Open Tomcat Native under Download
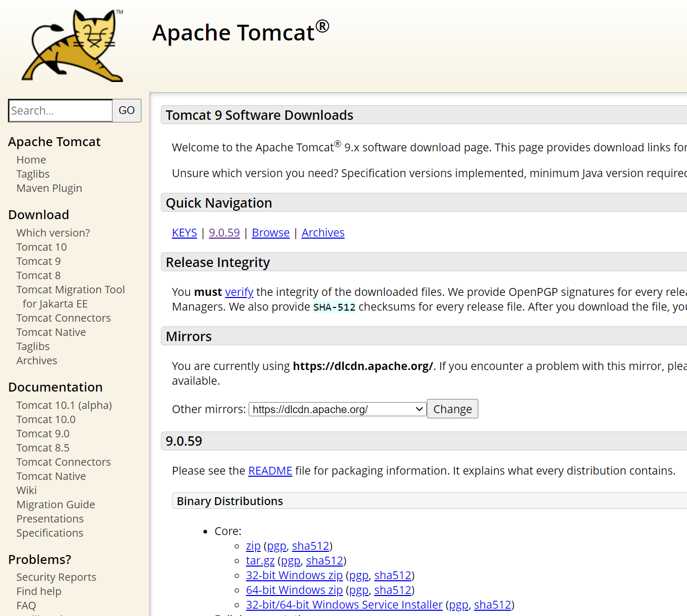The width and height of the screenshot is (687, 616). tap(51, 332)
